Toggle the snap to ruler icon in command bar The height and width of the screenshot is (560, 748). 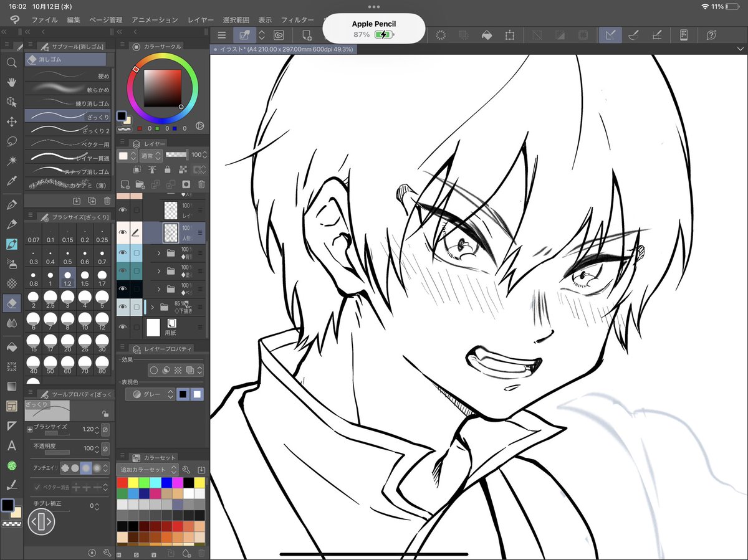(610, 36)
